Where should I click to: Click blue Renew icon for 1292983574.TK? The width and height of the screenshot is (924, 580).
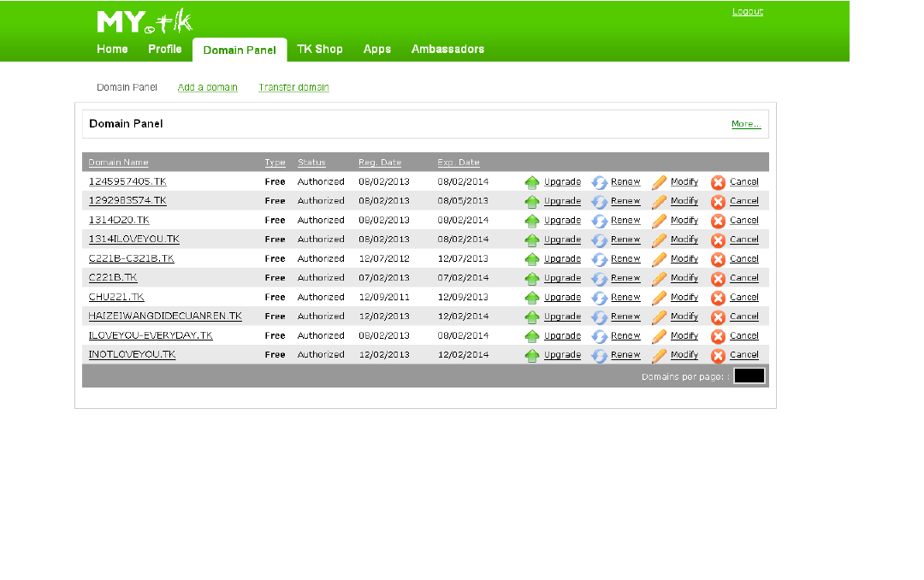[x=599, y=202]
